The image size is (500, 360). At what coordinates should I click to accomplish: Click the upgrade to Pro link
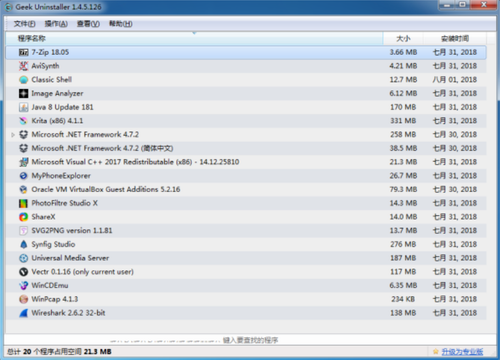tap(462, 352)
